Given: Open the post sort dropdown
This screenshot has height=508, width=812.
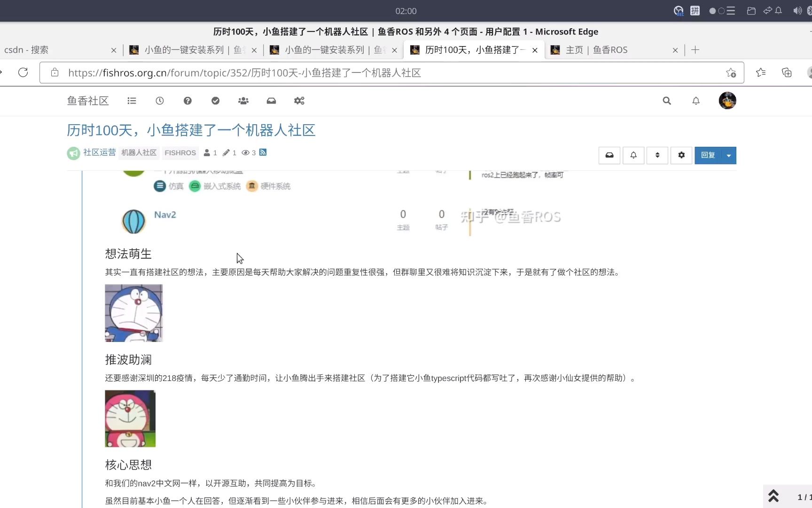Looking at the screenshot, I should [657, 155].
